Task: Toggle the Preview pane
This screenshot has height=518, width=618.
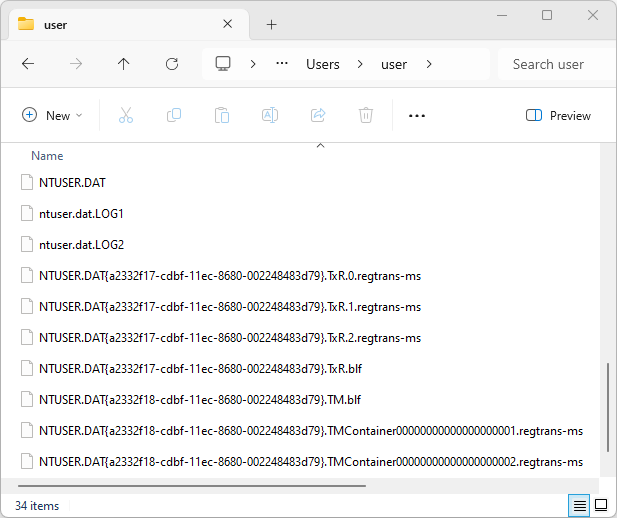Action: (x=558, y=115)
